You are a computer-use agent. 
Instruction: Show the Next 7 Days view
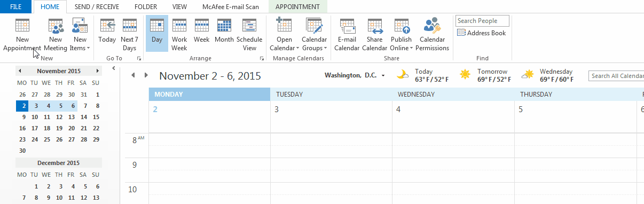click(129, 34)
